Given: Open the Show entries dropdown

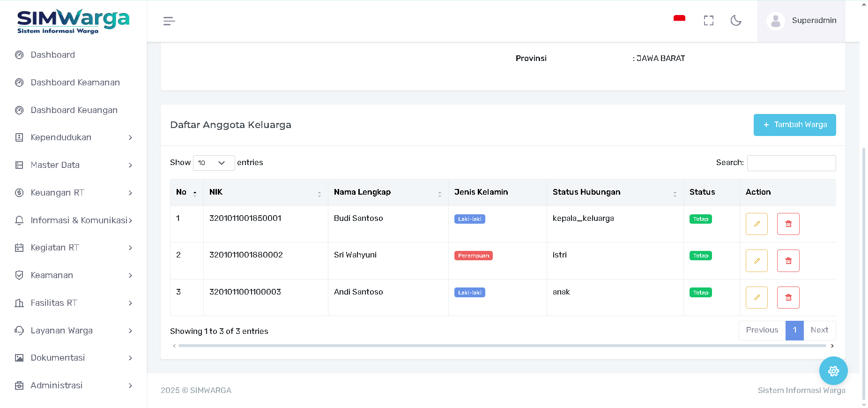Looking at the screenshot, I should 214,163.
